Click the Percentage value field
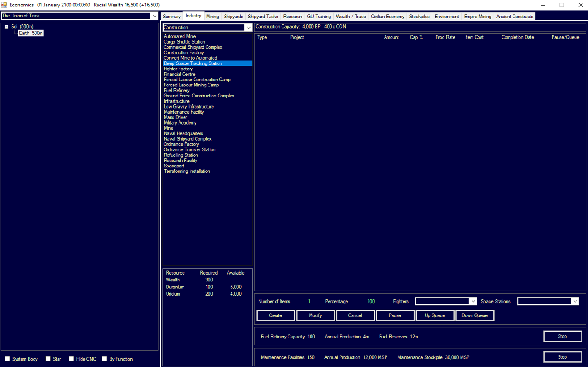 371,302
